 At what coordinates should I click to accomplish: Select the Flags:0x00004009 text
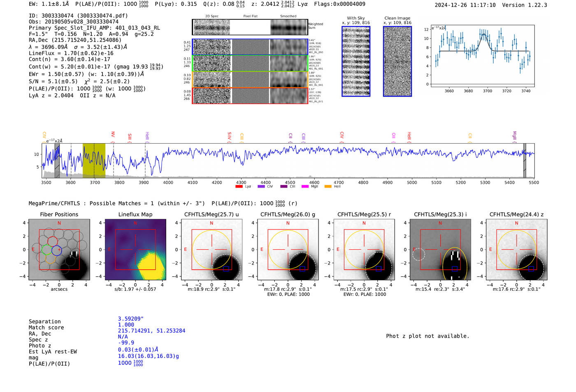click(339, 4)
